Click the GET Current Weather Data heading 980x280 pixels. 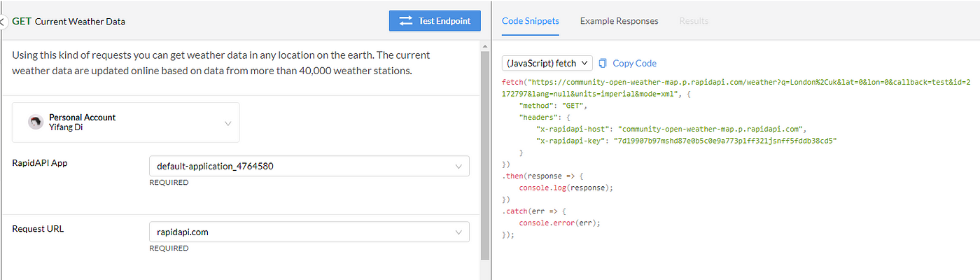pos(69,21)
